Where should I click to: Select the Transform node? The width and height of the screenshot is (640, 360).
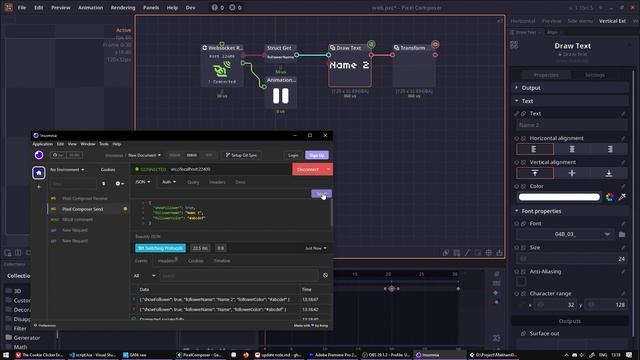click(414, 65)
